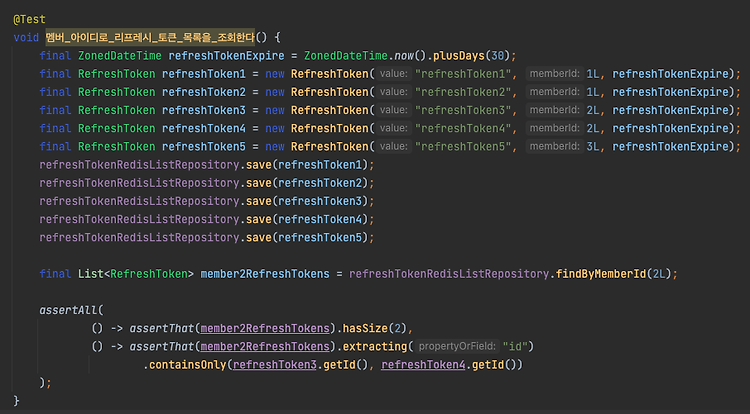Click the "id" string literal
This screenshot has height=414, width=750.
515,347
